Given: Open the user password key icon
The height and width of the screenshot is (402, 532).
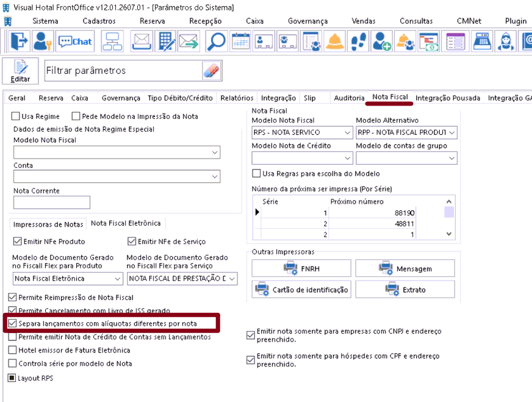Looking at the screenshot, I should pyautogui.click(x=43, y=41).
